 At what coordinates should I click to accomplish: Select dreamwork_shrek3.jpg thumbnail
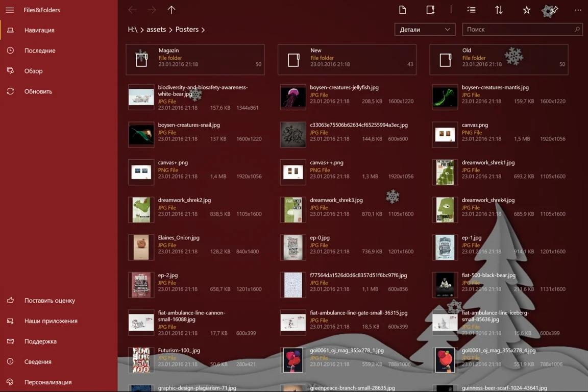[x=293, y=209]
